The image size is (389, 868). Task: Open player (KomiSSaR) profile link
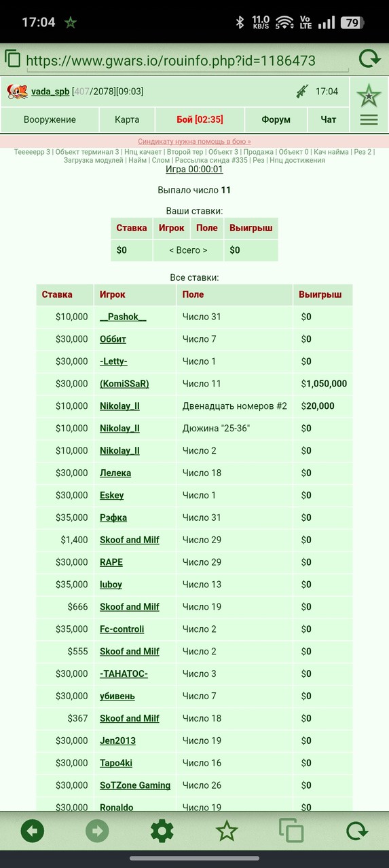[124, 384]
